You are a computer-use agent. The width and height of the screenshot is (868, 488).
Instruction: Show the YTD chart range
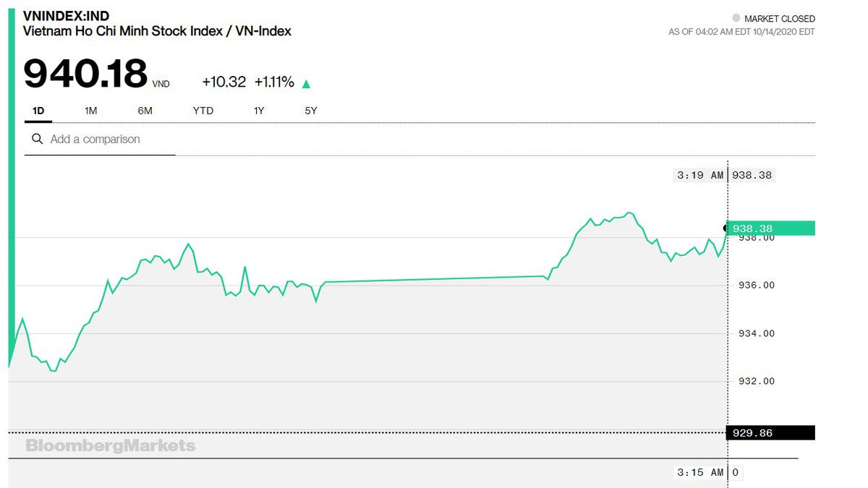tap(203, 111)
